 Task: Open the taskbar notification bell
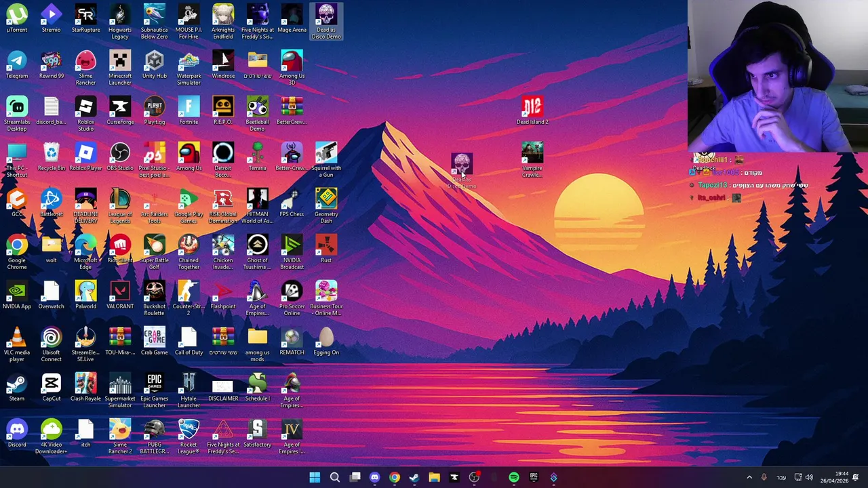coord(856,477)
